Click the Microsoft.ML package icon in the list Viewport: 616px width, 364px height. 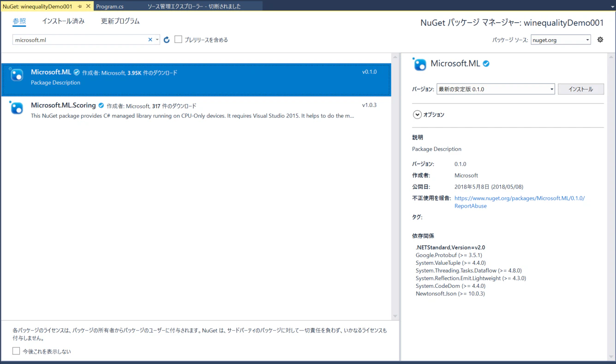pyautogui.click(x=16, y=74)
